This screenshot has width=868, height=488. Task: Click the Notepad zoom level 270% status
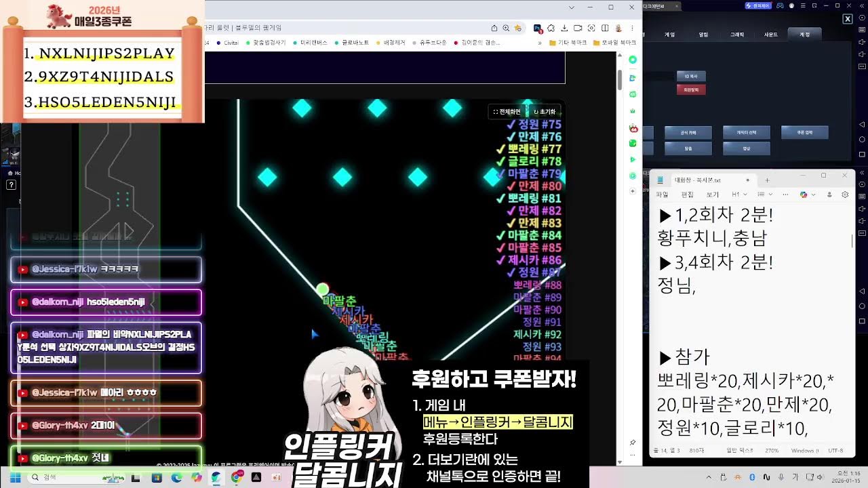(772, 450)
